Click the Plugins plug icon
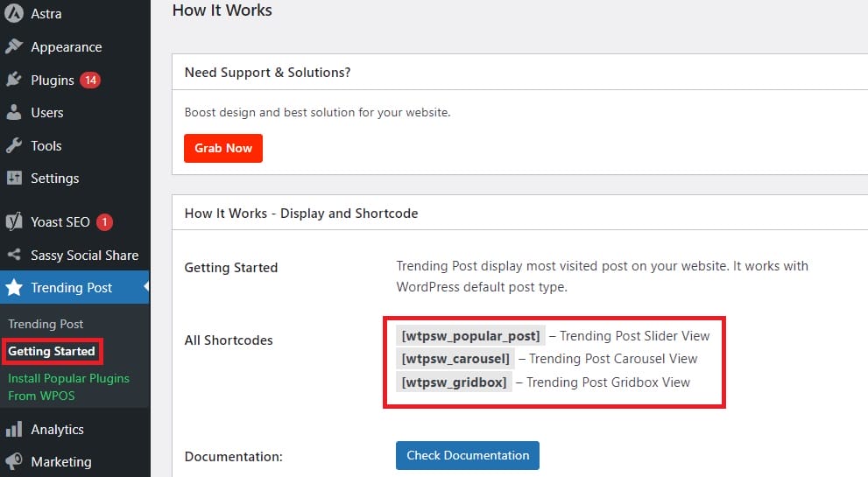This screenshot has height=477, width=868. (14, 80)
